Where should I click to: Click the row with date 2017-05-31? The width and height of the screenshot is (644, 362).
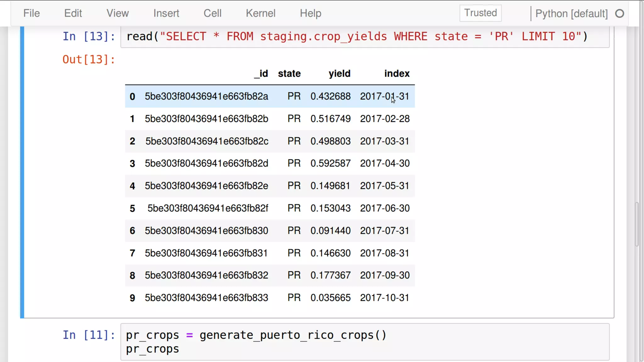(270, 186)
